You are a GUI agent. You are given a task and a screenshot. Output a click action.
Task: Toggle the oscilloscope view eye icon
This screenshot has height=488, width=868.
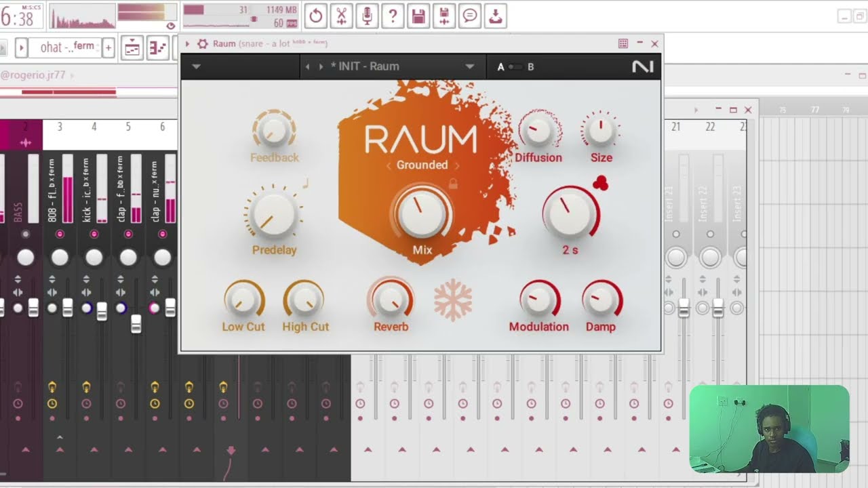coord(171,26)
